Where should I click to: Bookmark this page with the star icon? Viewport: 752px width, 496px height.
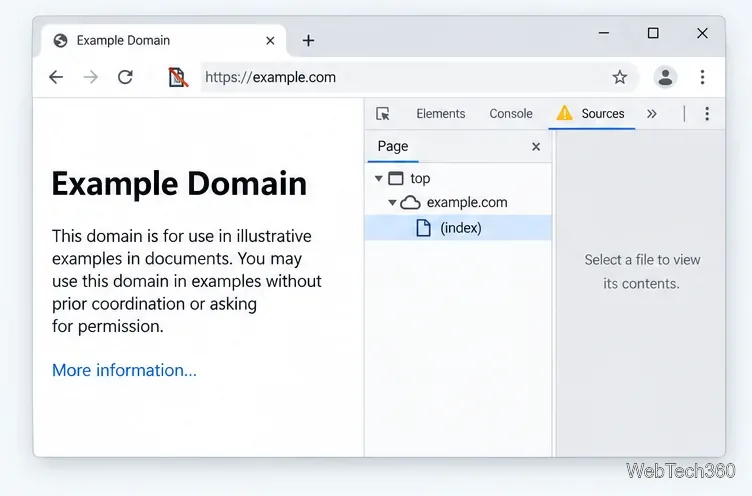[620, 77]
